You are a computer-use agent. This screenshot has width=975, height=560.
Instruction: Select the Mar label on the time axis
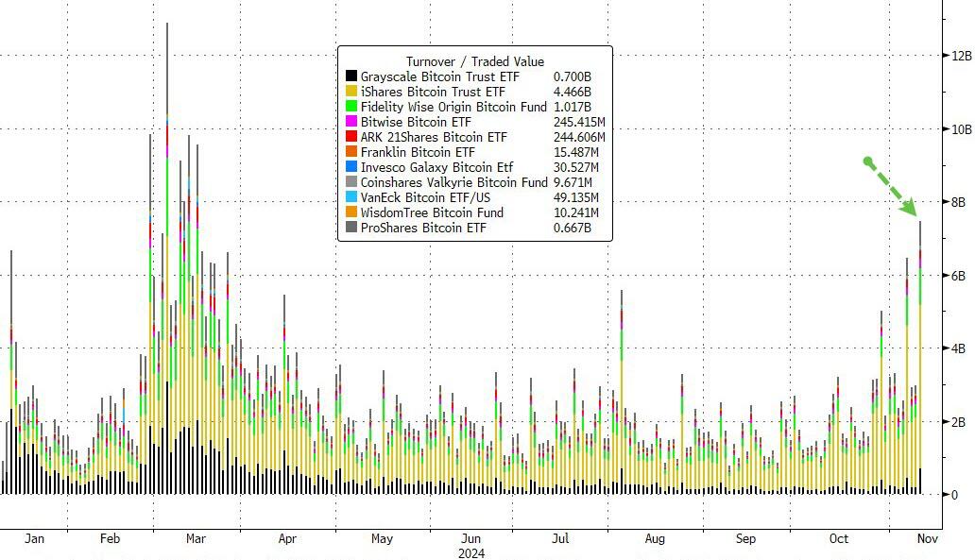pyautogui.click(x=196, y=539)
